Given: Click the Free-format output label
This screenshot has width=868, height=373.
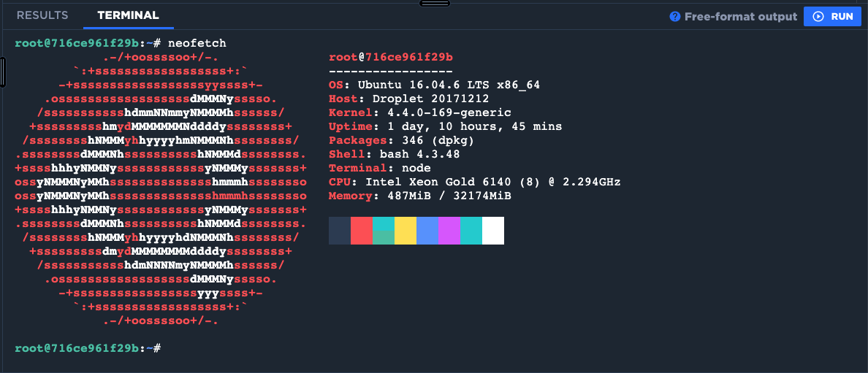Looking at the screenshot, I should (740, 16).
